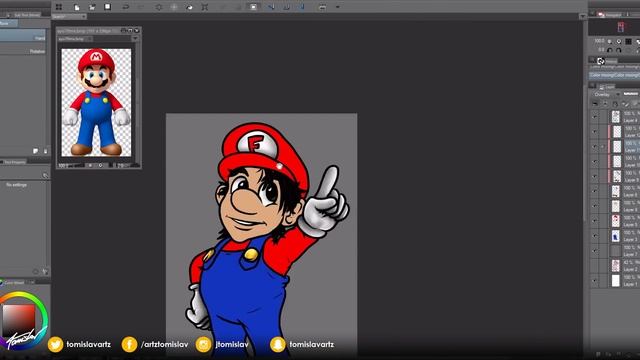Open the small arrow at the command bar's end
Image resolution: width=640 pixels, height=360 pixels.
tap(338, 7)
